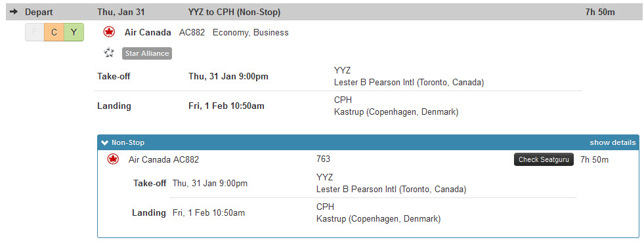The image size is (644, 242).
Task: Click Economy, Business cabin text
Action: 251,33
